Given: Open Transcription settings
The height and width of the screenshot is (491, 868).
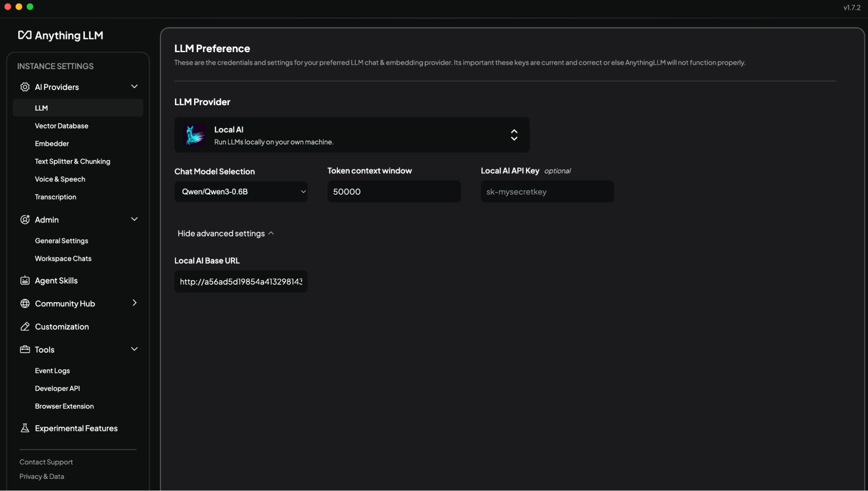Looking at the screenshot, I should coord(56,197).
